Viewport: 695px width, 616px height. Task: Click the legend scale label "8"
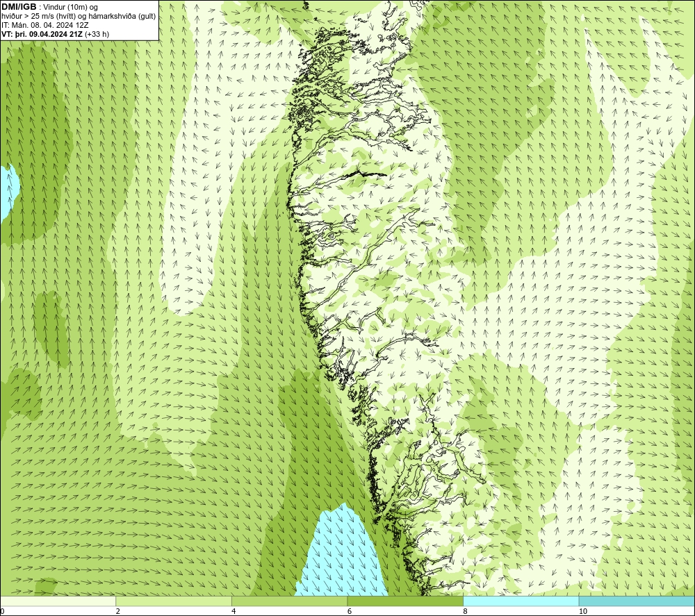[465, 611]
